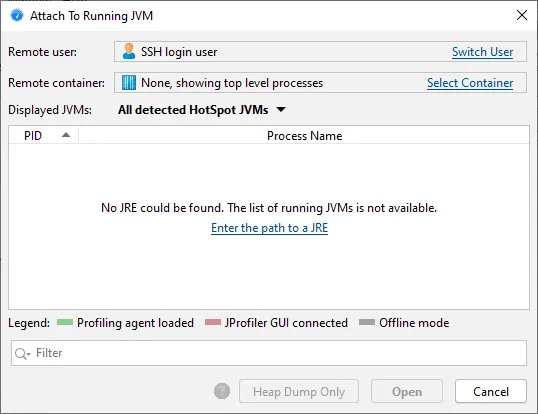Image resolution: width=538 pixels, height=414 pixels.
Task: Click the red JProfiler GUI connected swatch
Action: click(x=213, y=322)
